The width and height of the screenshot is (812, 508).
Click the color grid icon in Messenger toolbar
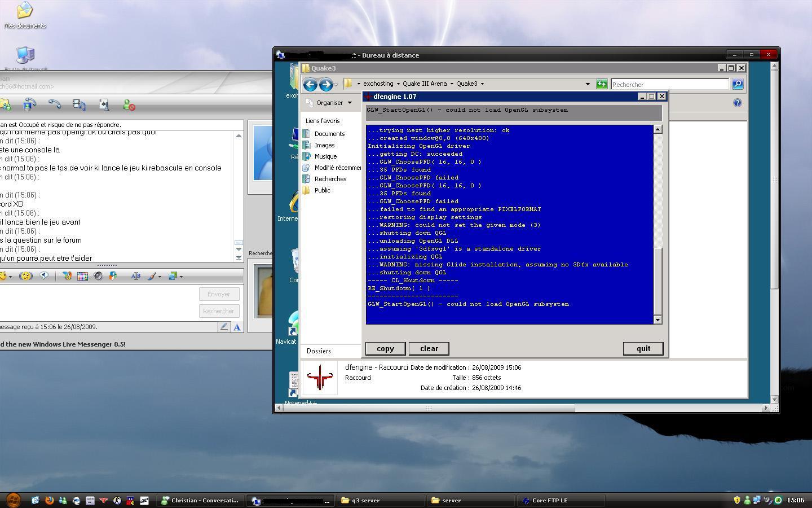pos(82,276)
